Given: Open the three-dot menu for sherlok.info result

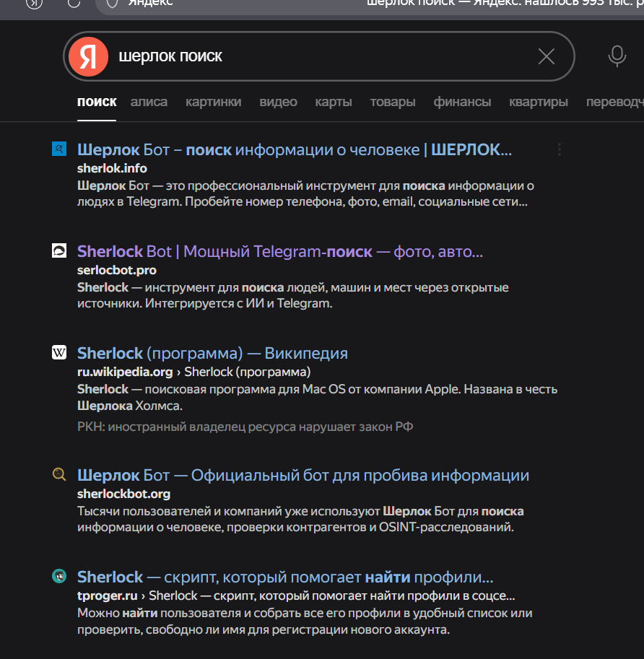Looking at the screenshot, I should click(x=559, y=149).
